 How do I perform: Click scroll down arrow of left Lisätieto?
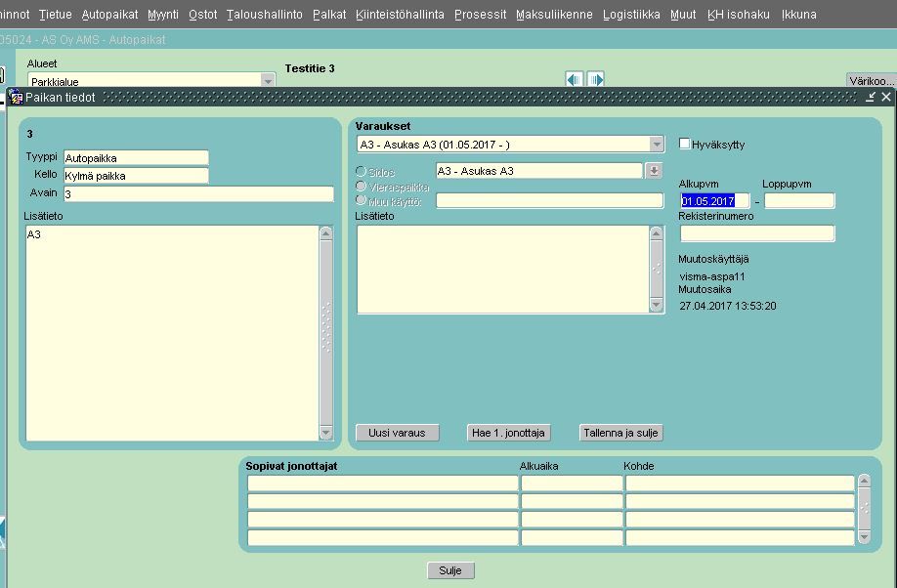(x=326, y=433)
